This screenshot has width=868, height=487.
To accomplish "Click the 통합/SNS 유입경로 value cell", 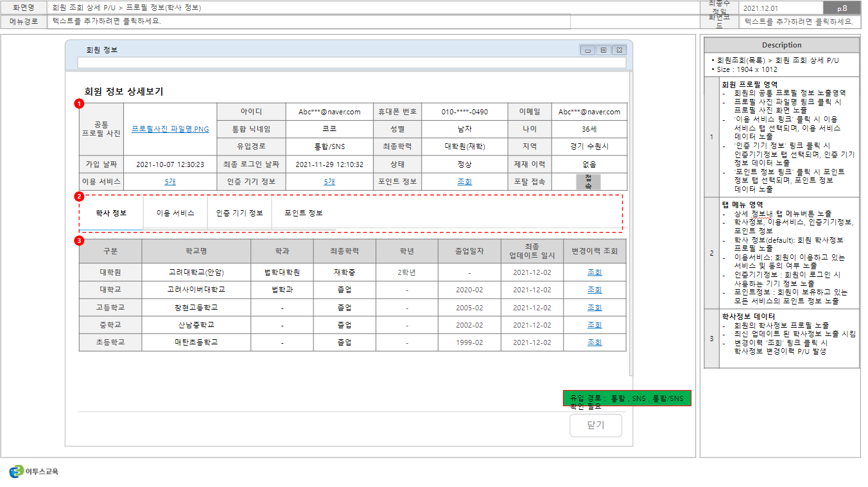I will point(329,146).
